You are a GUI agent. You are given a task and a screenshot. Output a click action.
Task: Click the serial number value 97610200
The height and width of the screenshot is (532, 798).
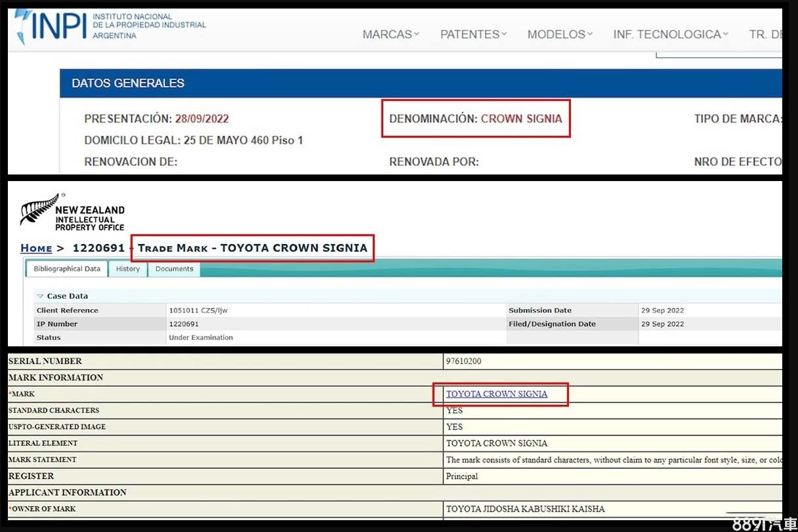tap(464, 361)
